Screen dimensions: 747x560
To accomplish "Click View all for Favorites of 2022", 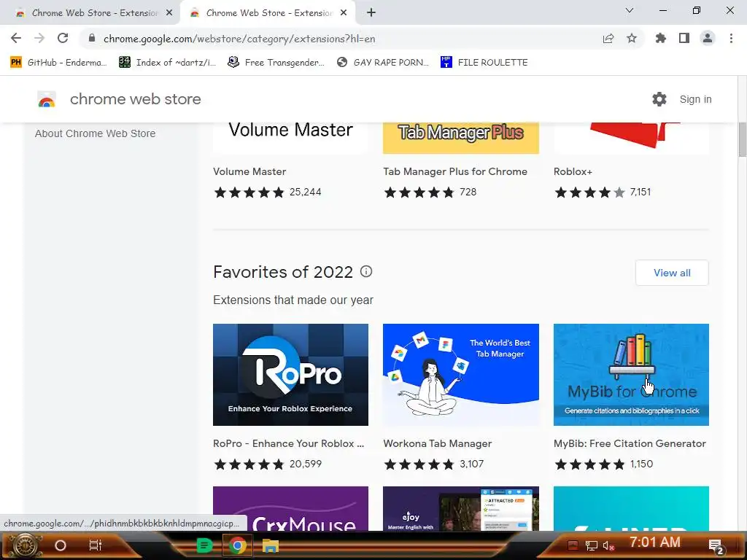I will coord(672,273).
